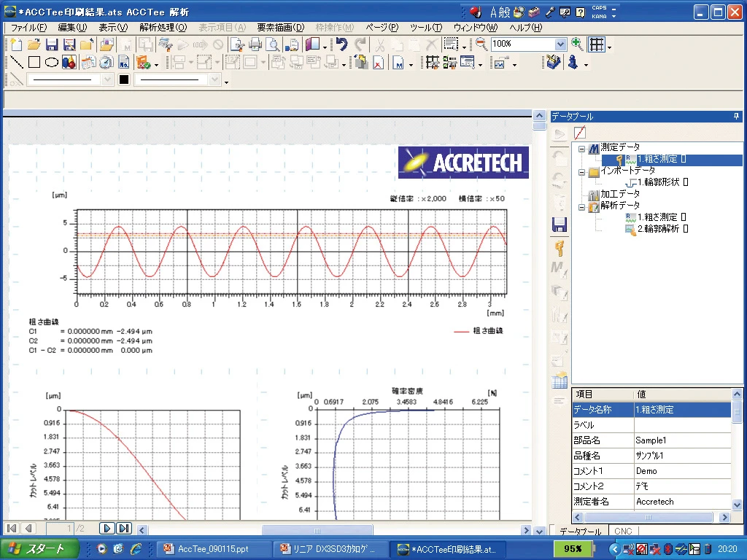Jump to the last page
747x560 pixels.
(x=123, y=528)
